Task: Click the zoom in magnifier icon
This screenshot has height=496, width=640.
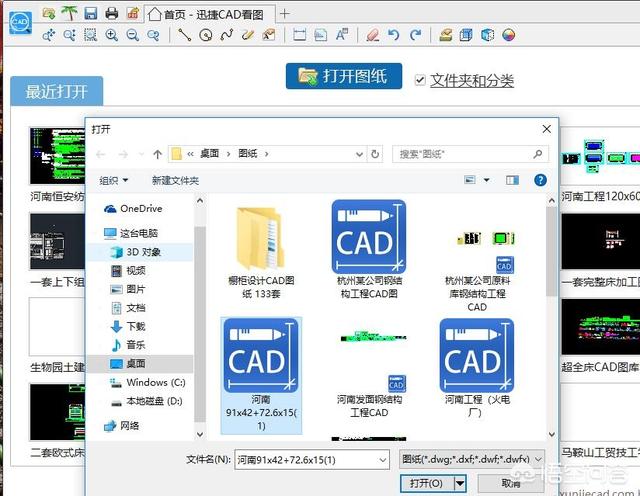Action: click(111, 35)
